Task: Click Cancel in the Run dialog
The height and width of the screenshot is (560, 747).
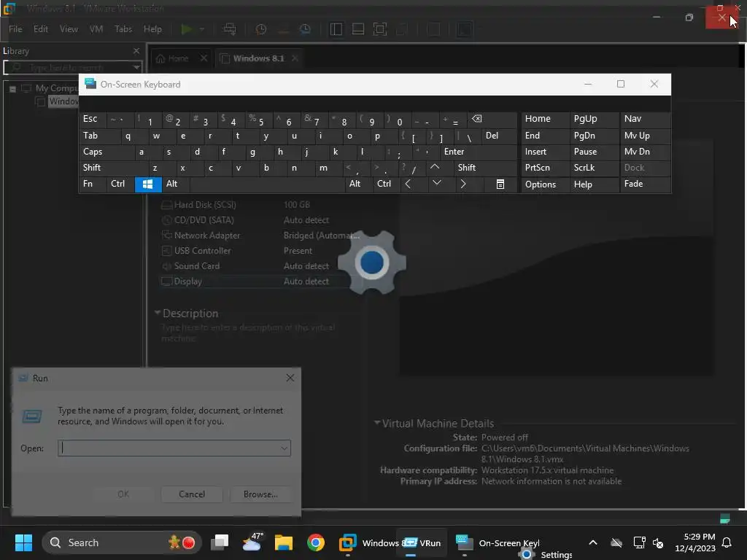Action: pyautogui.click(x=192, y=494)
